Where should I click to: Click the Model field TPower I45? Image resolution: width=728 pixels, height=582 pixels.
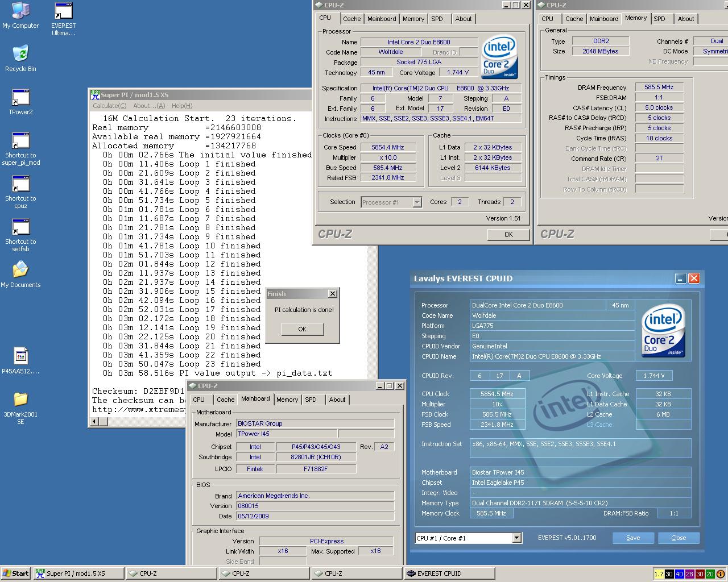(287, 434)
